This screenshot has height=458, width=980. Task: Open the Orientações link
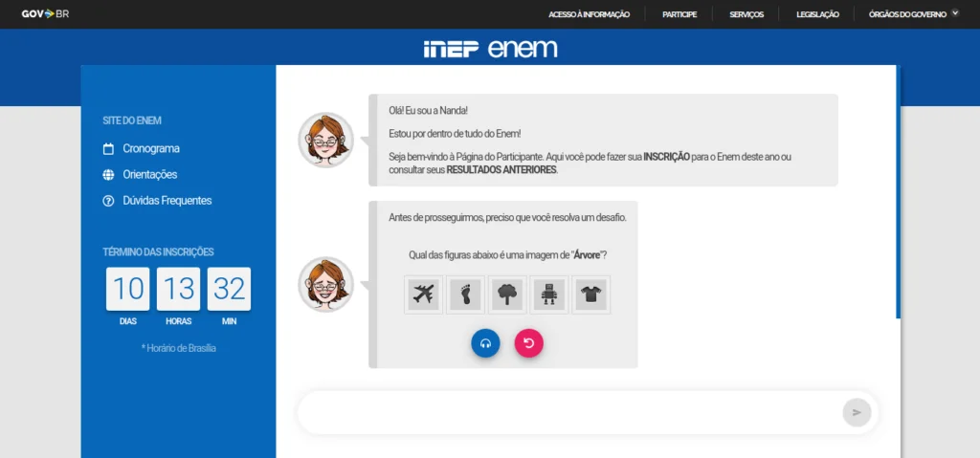(x=150, y=175)
